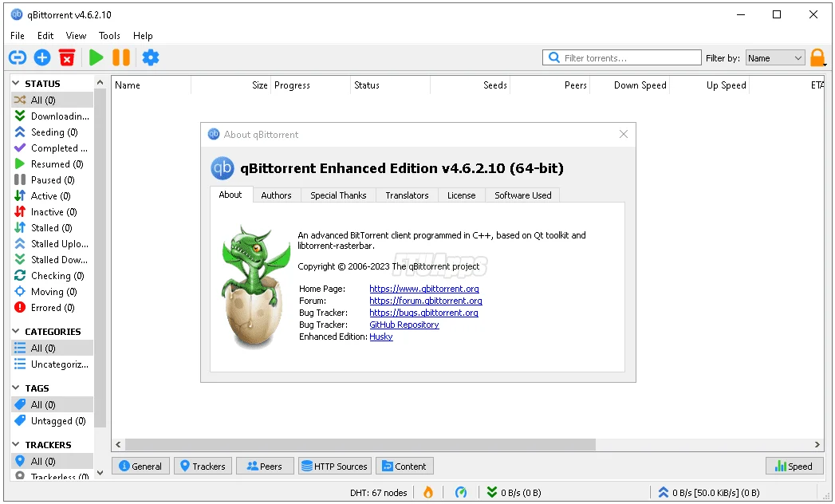
Task: Switch to the Special Thanks tab
Action: coord(339,195)
